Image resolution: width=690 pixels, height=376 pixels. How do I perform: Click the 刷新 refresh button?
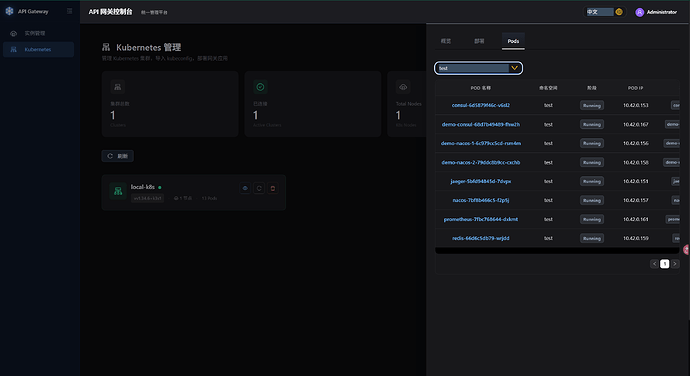click(117, 156)
